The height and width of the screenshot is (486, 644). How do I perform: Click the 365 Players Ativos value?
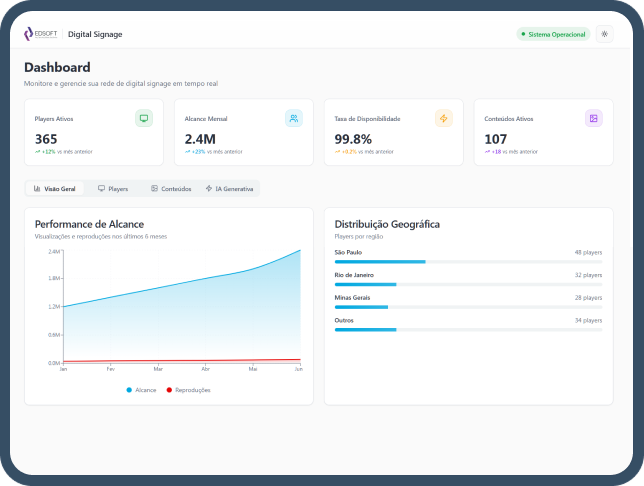tap(46, 139)
